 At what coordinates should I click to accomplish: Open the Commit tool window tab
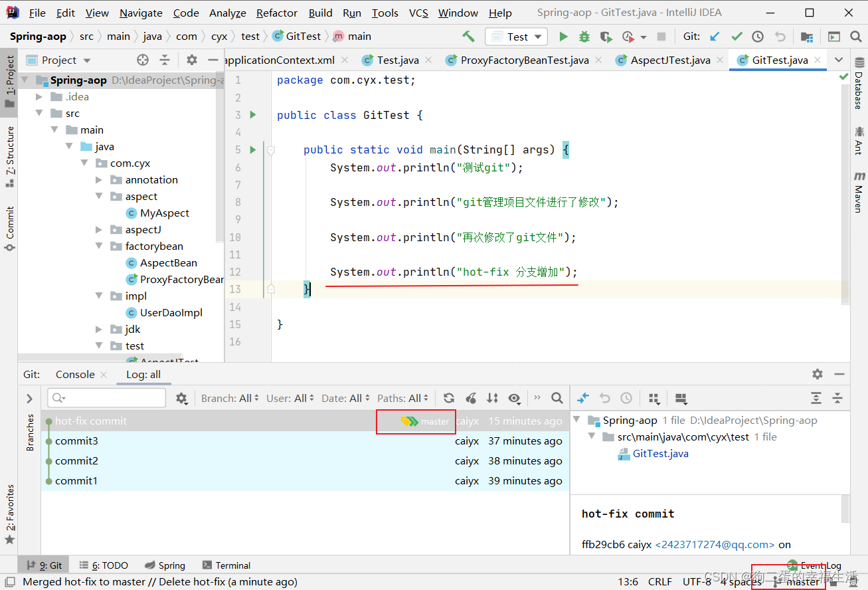9,229
